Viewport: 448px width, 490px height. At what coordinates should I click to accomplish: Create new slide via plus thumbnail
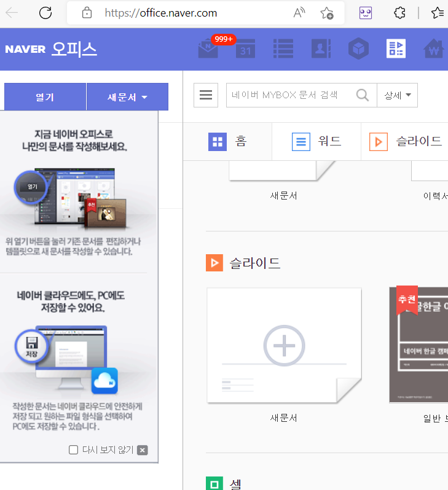284,345
